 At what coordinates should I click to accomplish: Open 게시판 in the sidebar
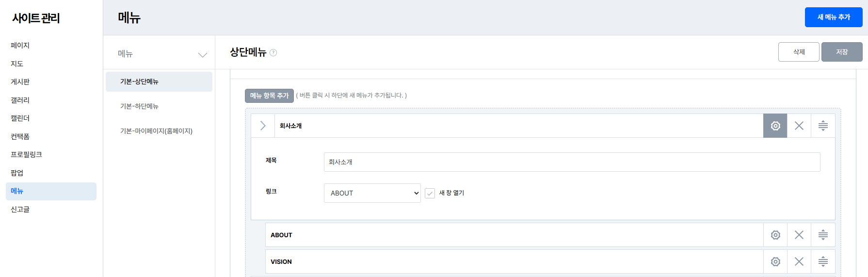click(x=20, y=81)
